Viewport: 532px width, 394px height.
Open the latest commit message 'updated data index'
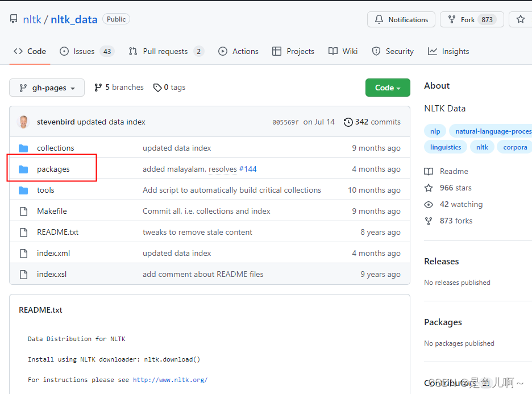tap(111, 122)
